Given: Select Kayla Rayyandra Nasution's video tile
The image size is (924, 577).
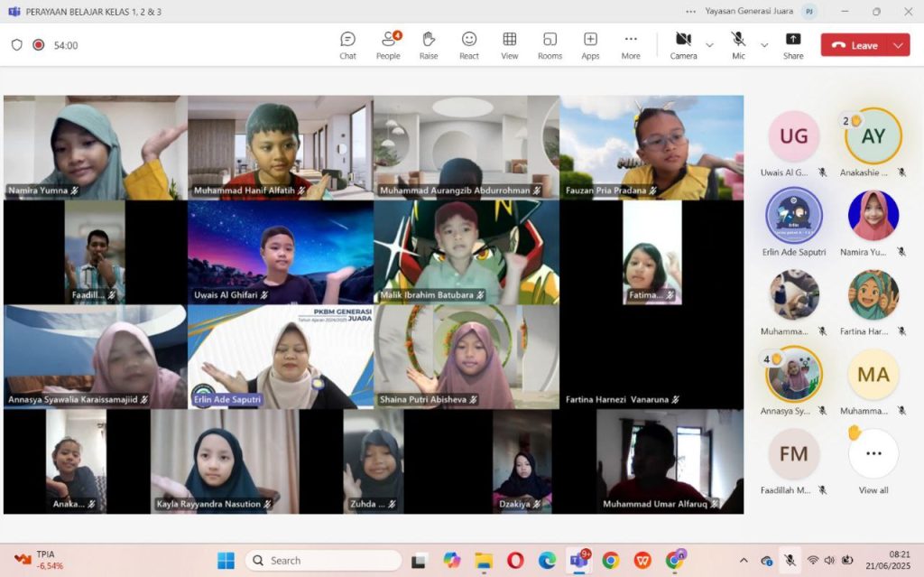Looking at the screenshot, I should (225, 461).
